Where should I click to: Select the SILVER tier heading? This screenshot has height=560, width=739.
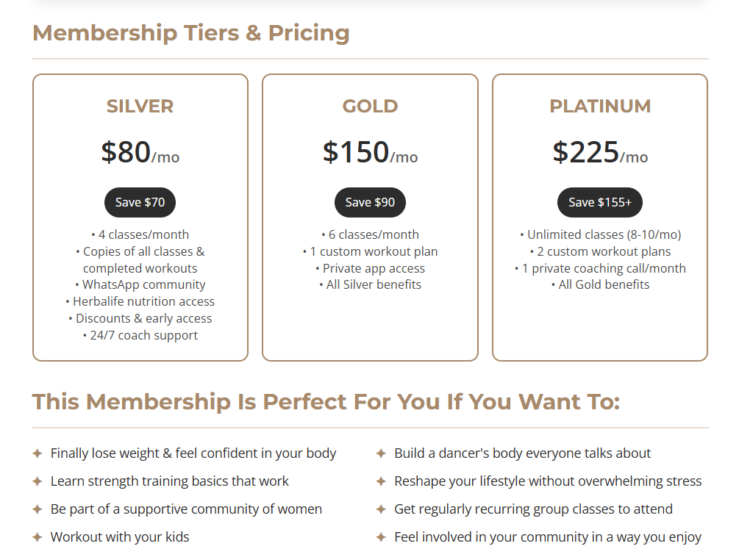140,106
